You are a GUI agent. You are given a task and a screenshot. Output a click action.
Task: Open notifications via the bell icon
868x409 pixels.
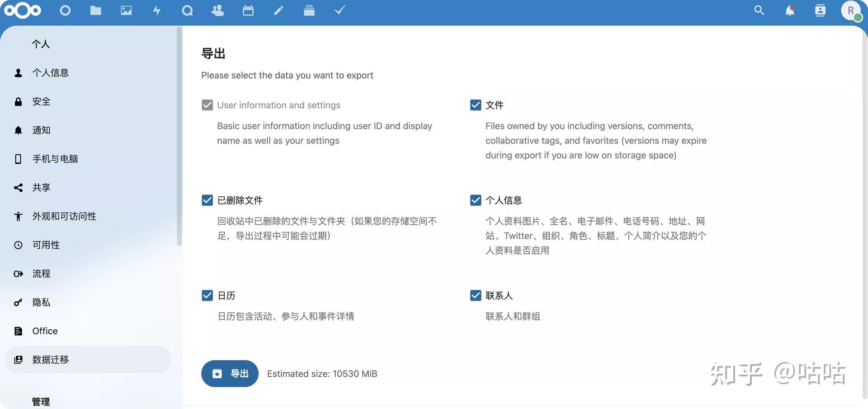pos(790,10)
